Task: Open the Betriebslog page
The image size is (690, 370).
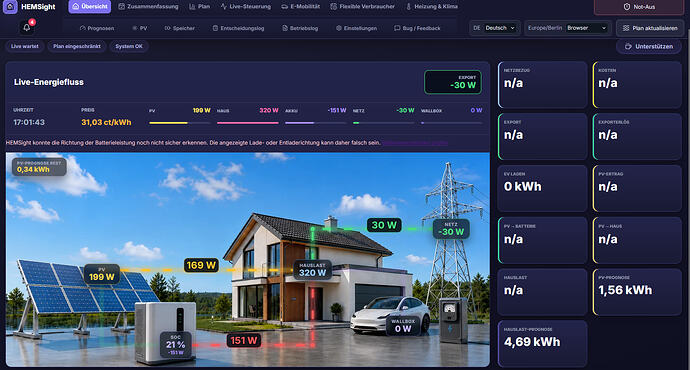Action: (x=300, y=28)
